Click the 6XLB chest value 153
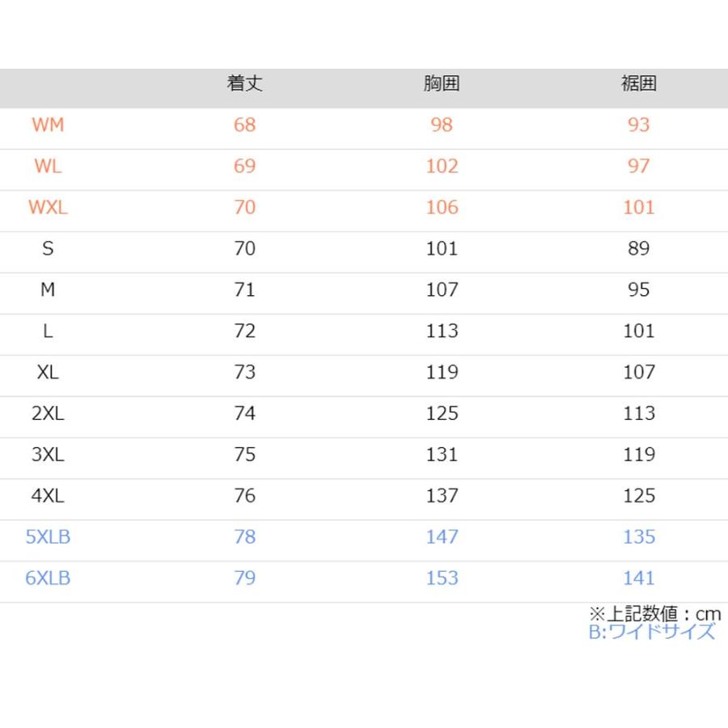The width and height of the screenshot is (728, 728). [x=442, y=578]
